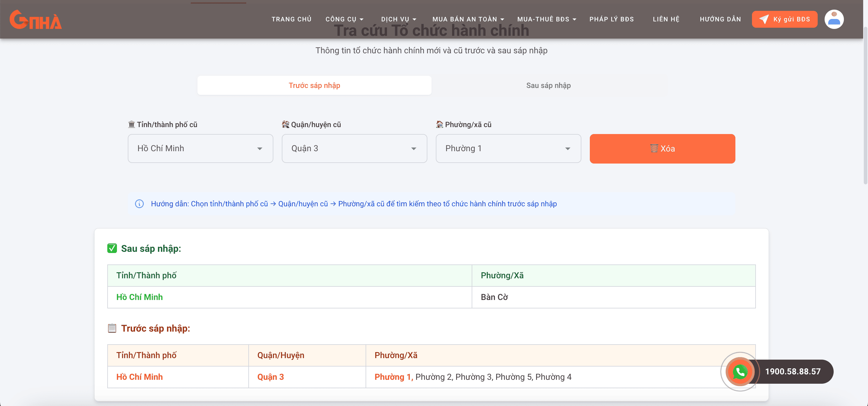Click the green checkmark icon near Sau sáp nhập
868x406 pixels.
[x=112, y=248]
